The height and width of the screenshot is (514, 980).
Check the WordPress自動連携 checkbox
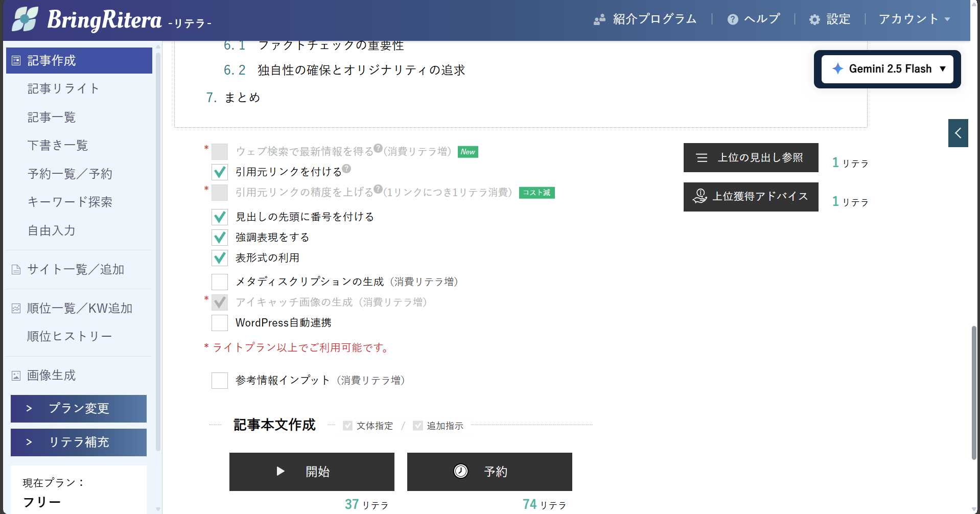(220, 323)
